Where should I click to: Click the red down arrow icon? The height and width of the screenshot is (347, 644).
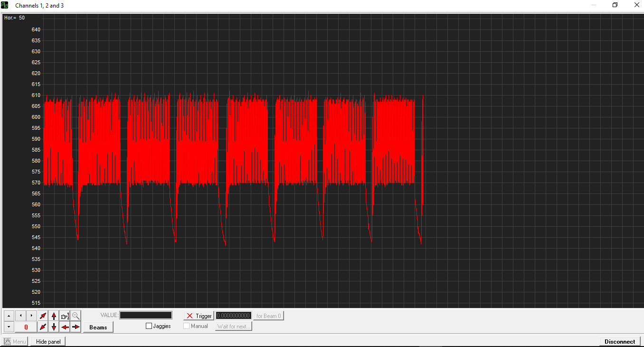tap(54, 327)
